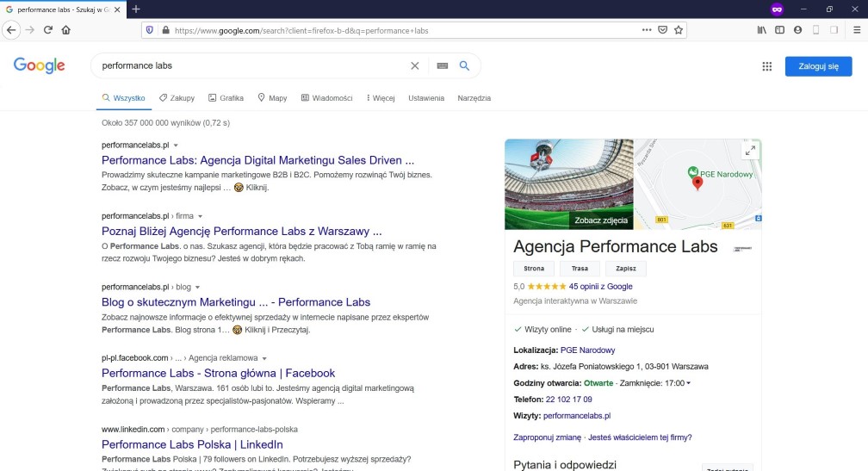Go to Google homepage via logo

click(x=40, y=65)
